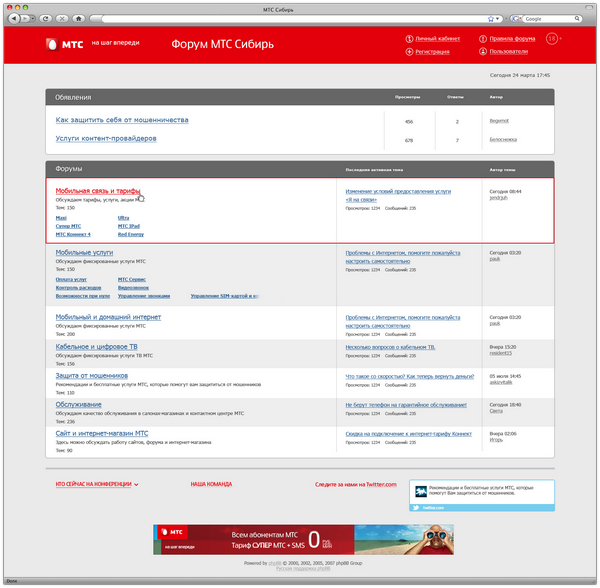Go to 'Наша команда' page
This screenshot has height=588, width=600.
tap(211, 484)
